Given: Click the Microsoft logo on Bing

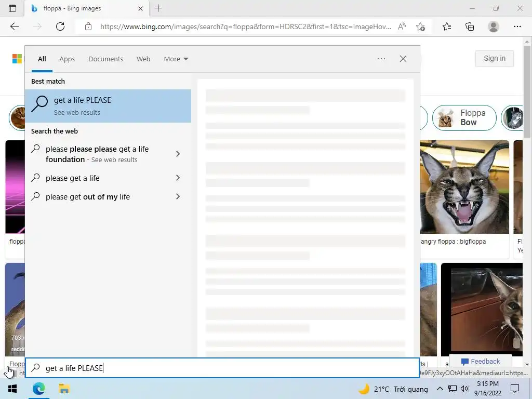Looking at the screenshot, I should (17, 59).
